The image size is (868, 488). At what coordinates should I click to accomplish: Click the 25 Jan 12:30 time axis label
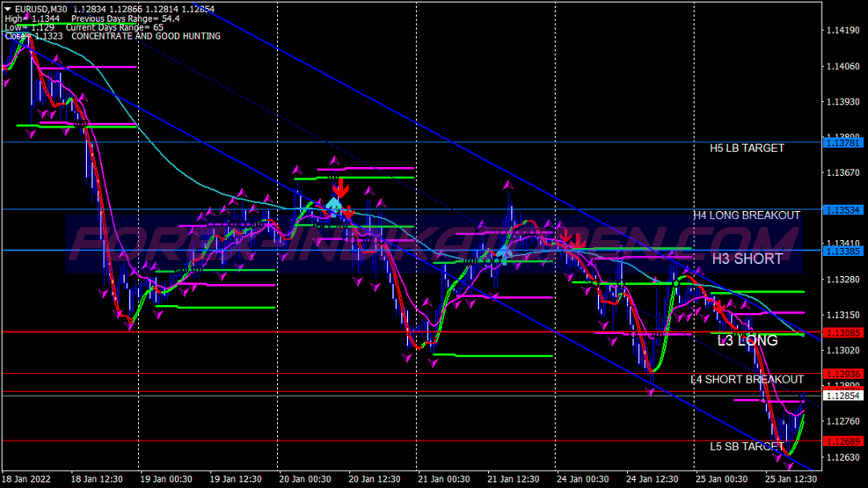coord(791,479)
